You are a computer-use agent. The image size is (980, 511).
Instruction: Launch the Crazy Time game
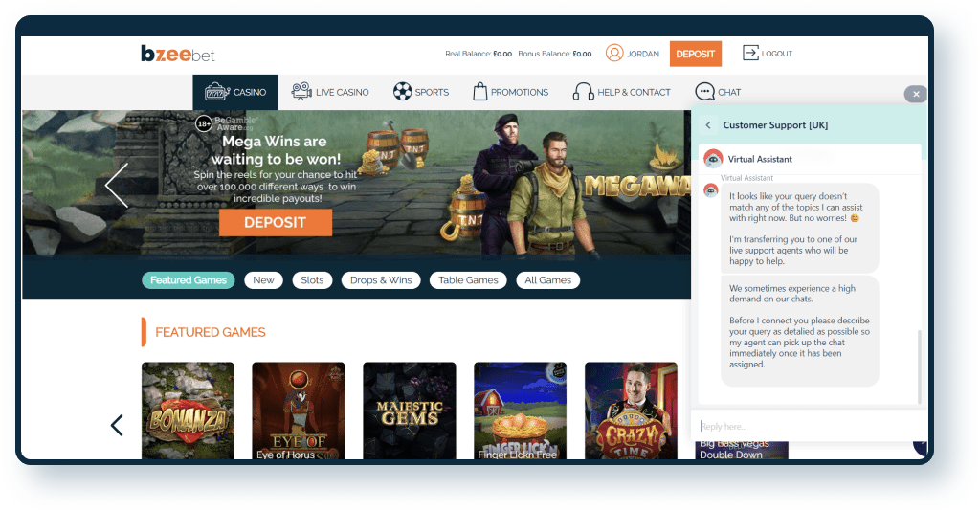[x=631, y=410]
